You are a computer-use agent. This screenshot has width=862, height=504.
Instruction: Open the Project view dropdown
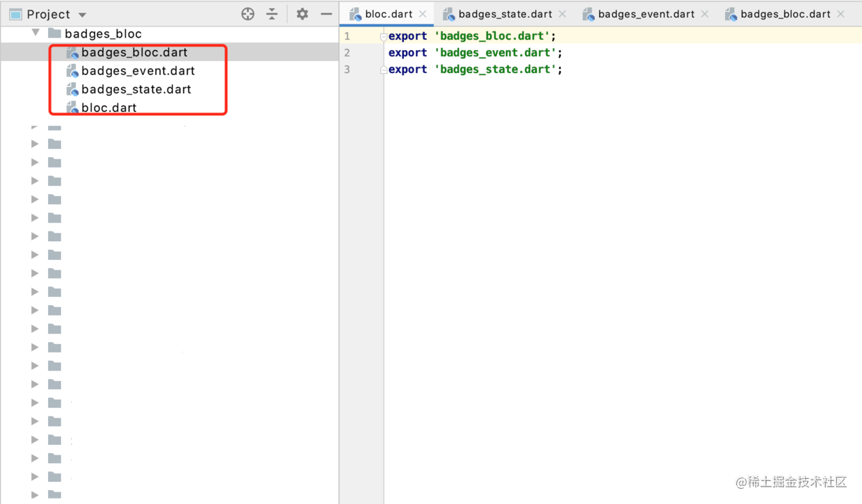click(83, 15)
